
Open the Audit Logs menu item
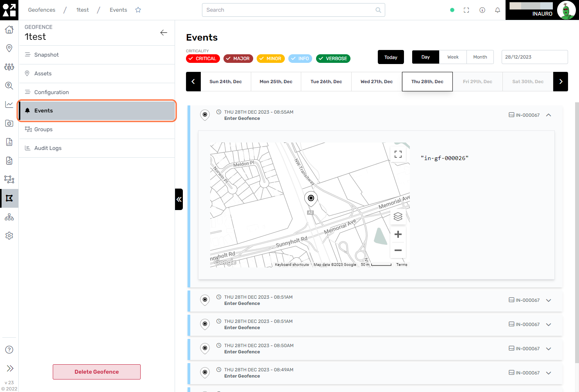point(97,148)
